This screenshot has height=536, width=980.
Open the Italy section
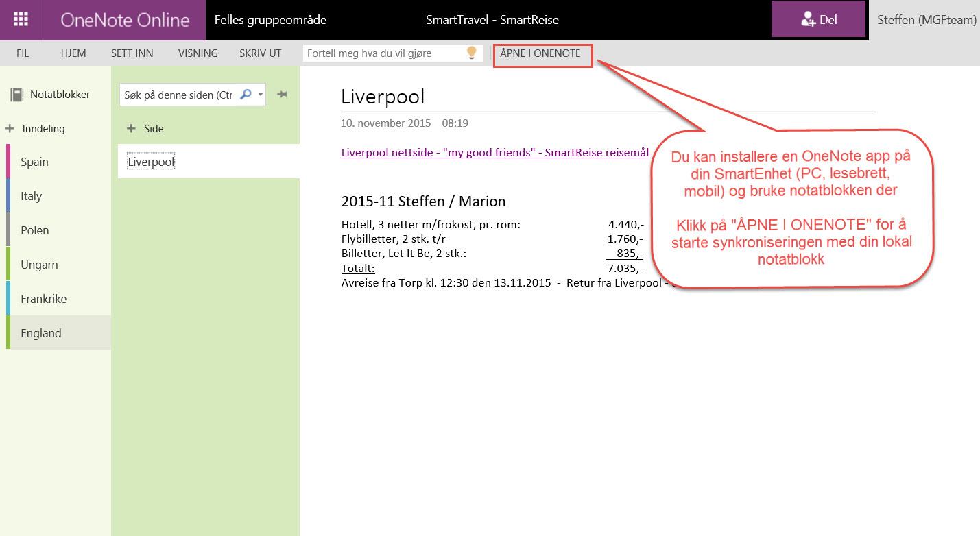(58, 196)
